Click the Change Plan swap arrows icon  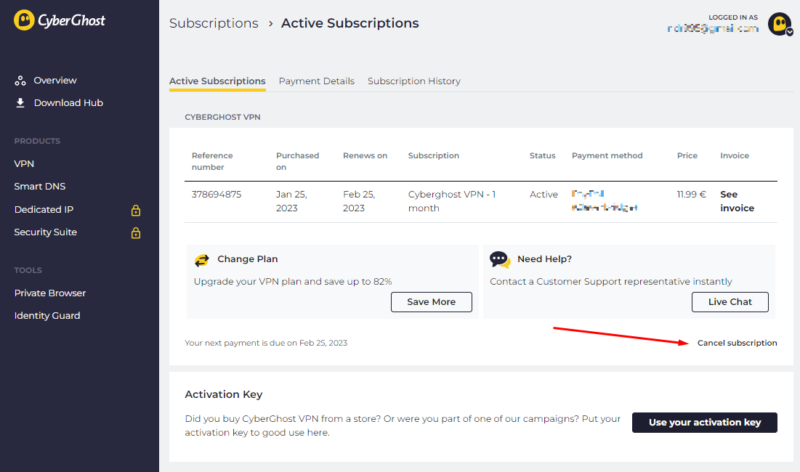pos(202,260)
